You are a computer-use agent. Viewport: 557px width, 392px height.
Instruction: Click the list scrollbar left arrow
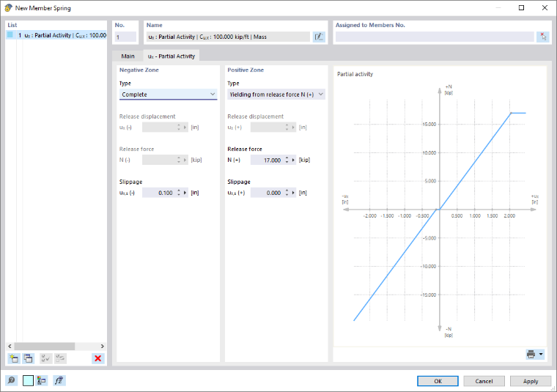10,346
